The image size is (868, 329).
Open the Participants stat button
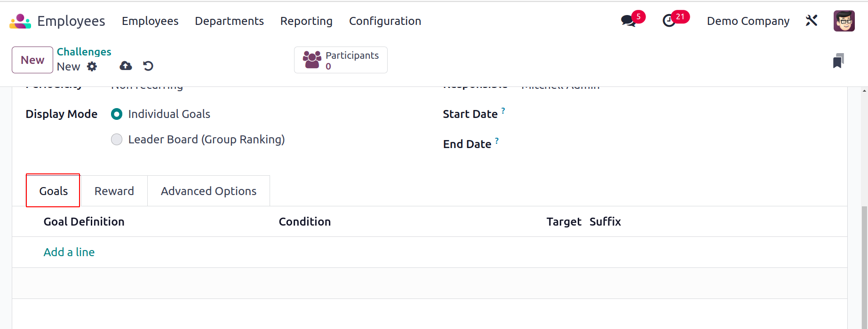point(341,60)
